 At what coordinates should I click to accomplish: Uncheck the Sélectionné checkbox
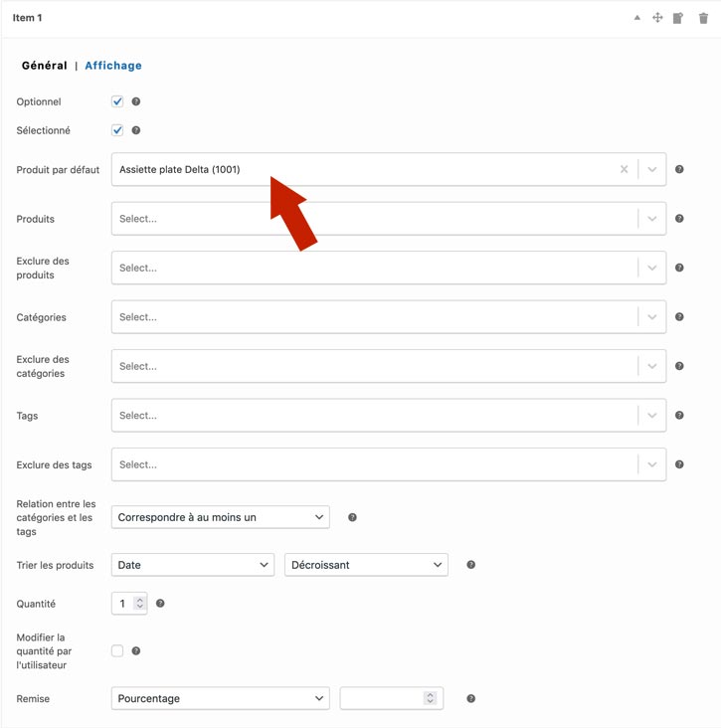tap(117, 130)
